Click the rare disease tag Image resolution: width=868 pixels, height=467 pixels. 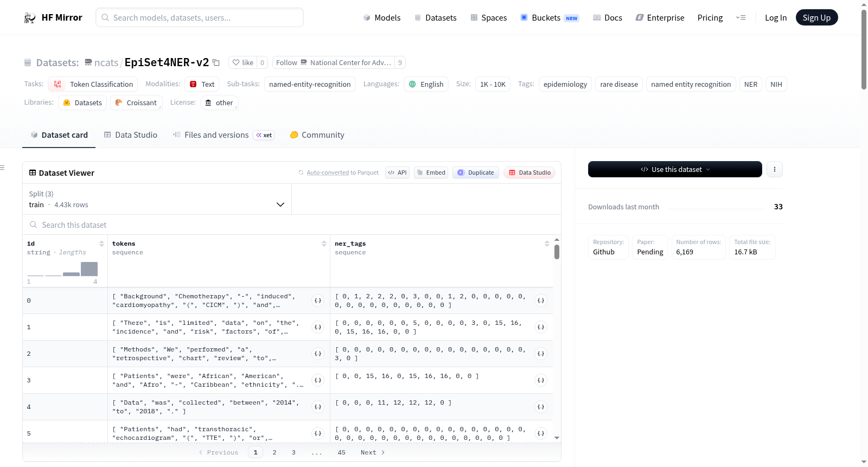[619, 84]
